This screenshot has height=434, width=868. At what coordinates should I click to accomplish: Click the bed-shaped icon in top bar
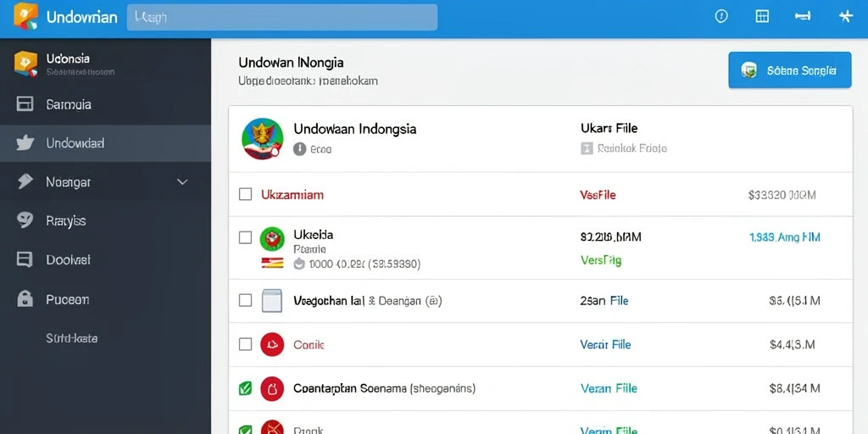pyautogui.click(x=803, y=17)
